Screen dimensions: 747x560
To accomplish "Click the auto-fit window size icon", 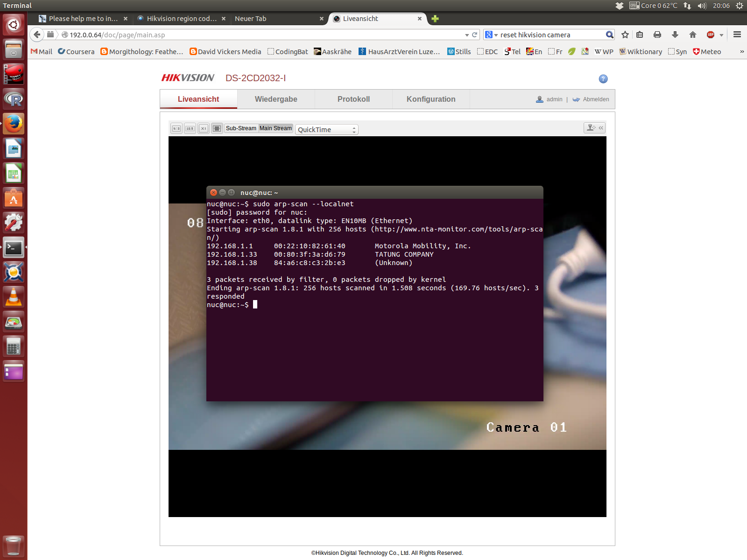I will click(217, 128).
